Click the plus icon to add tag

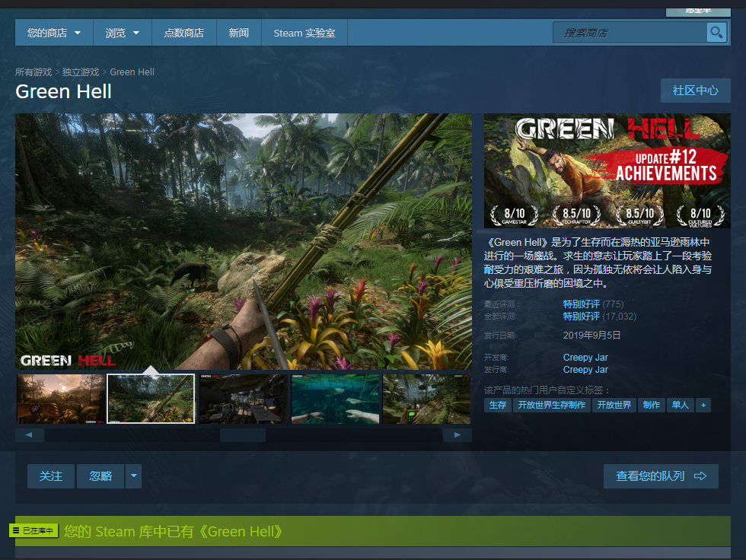click(x=703, y=406)
